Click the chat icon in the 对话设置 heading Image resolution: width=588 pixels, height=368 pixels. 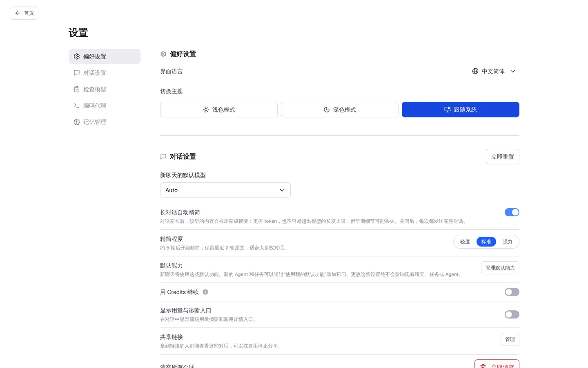tap(163, 157)
